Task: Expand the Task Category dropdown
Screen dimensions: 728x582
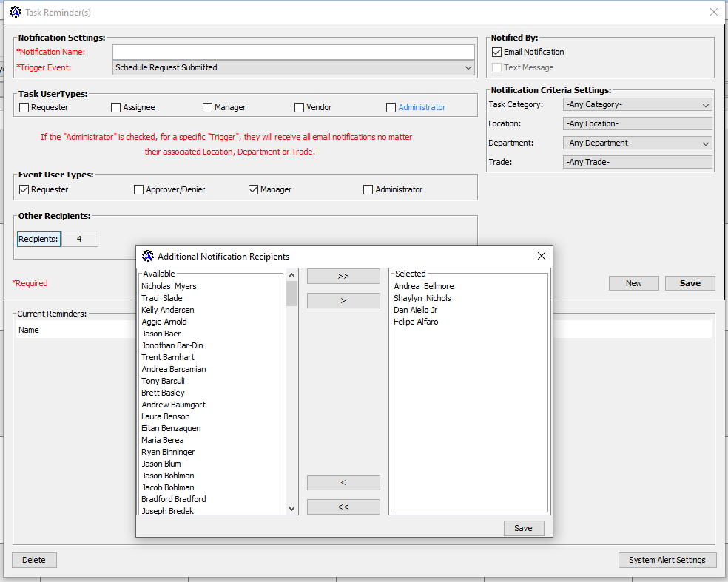Action: click(637, 105)
